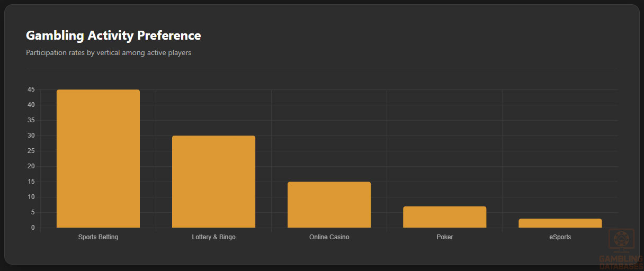
Task: Click the Poker bar in chart
Action: (444, 217)
